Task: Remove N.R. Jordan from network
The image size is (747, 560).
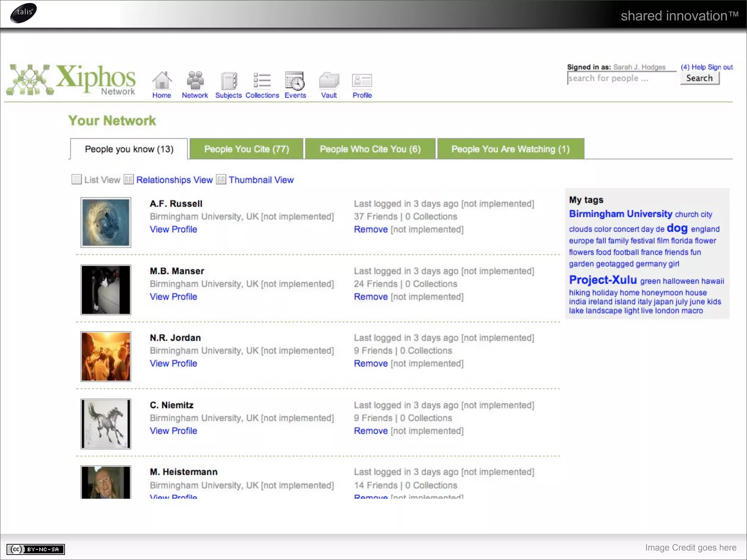Action: tap(371, 363)
